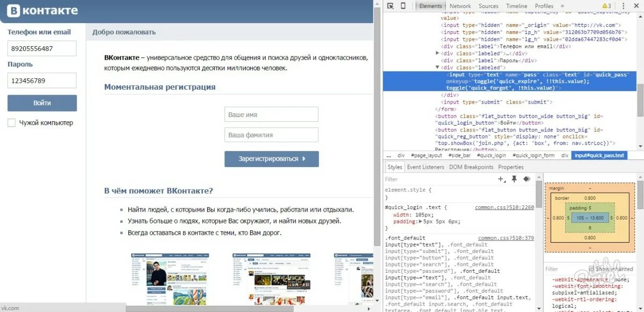Expand the padding shorthand triangle
Screen dimensions: 644x312
(421, 221)
